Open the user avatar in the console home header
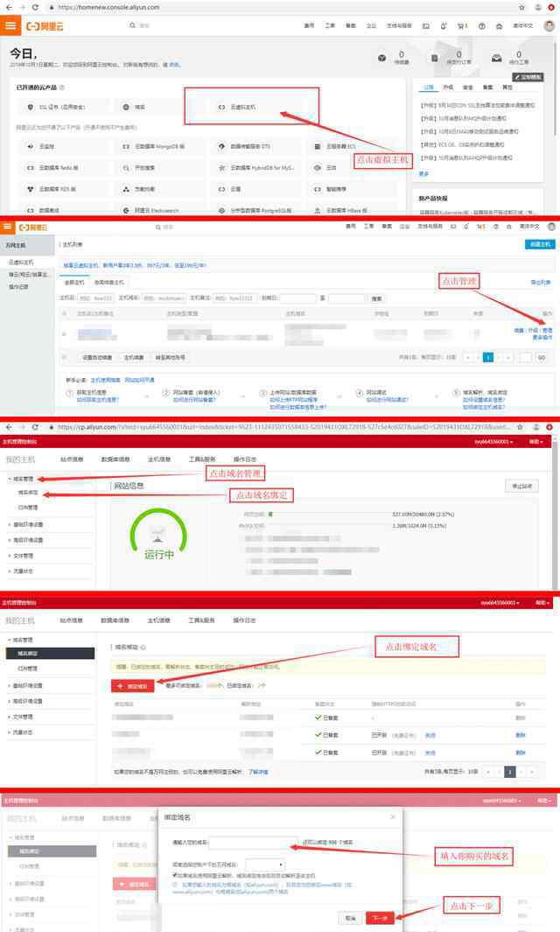 pyautogui.click(x=549, y=25)
